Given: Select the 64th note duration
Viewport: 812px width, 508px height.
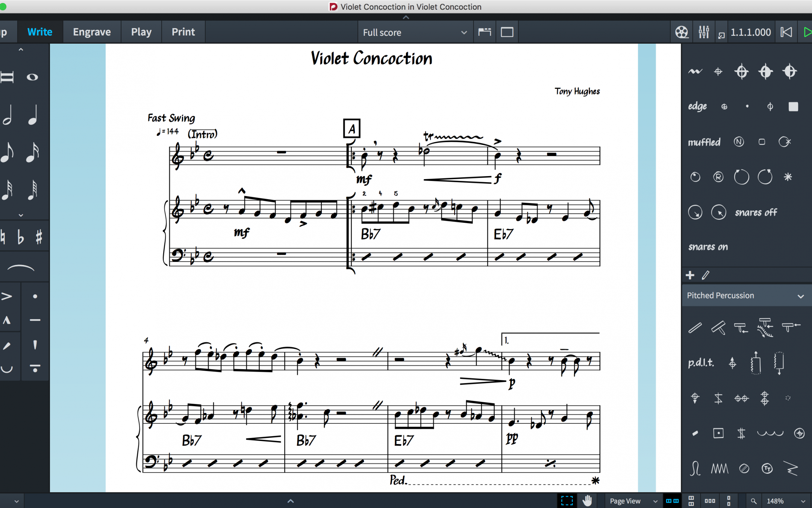Looking at the screenshot, I should (33, 190).
